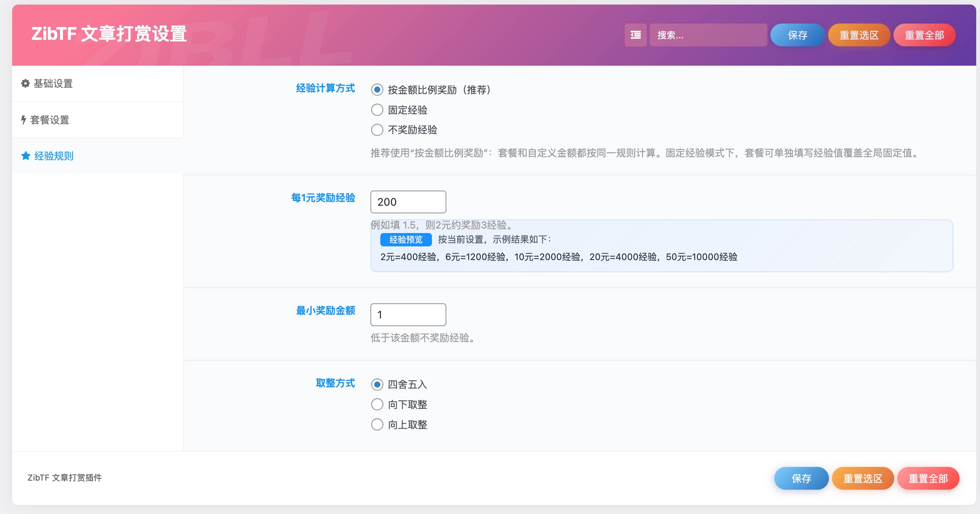The width and height of the screenshot is (980, 514).
Task: Click the 经验预览 badge in the preview box
Action: [x=405, y=240]
